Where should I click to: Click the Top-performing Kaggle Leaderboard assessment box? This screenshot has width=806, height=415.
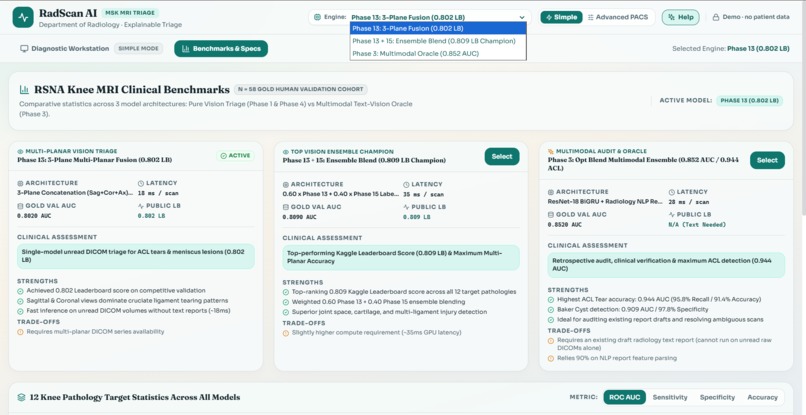point(401,257)
